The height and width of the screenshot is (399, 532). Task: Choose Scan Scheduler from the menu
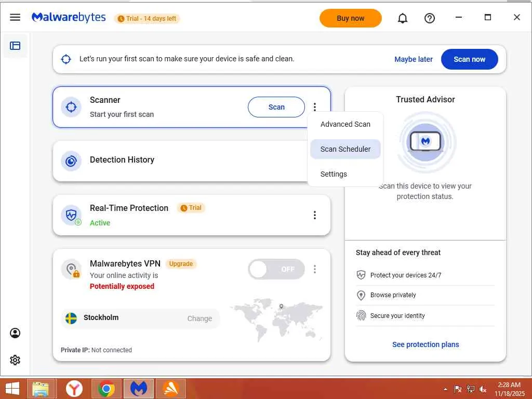(345, 149)
